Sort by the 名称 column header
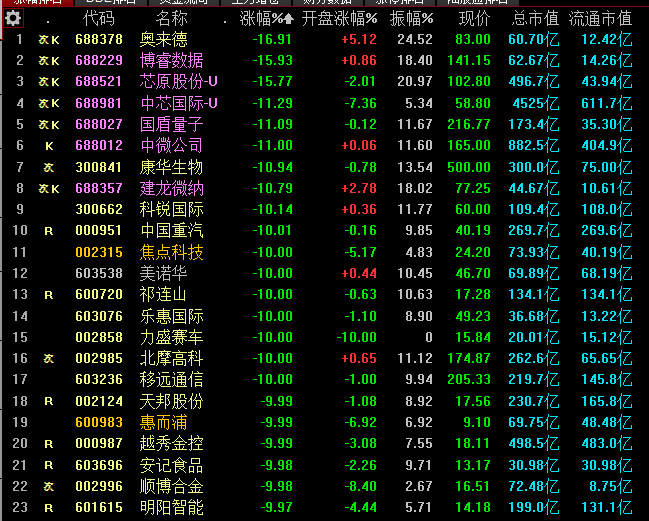649x521 pixels. pyautogui.click(x=171, y=19)
